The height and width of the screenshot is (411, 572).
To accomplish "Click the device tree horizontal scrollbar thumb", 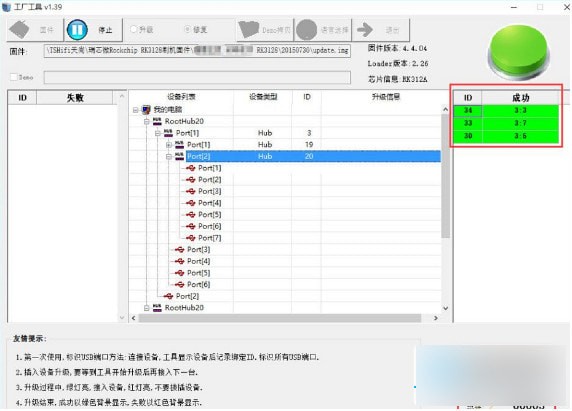I will (x=280, y=318).
